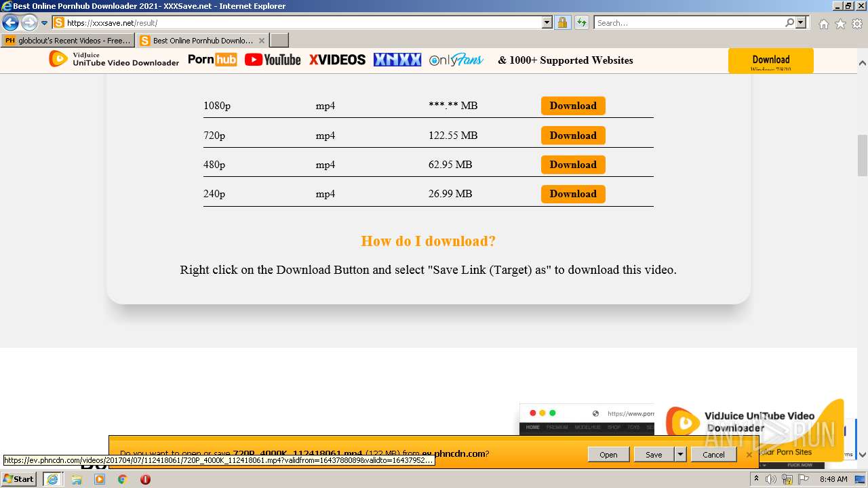
Task: Click the Action Center flag tray icon
Action: click(803, 479)
